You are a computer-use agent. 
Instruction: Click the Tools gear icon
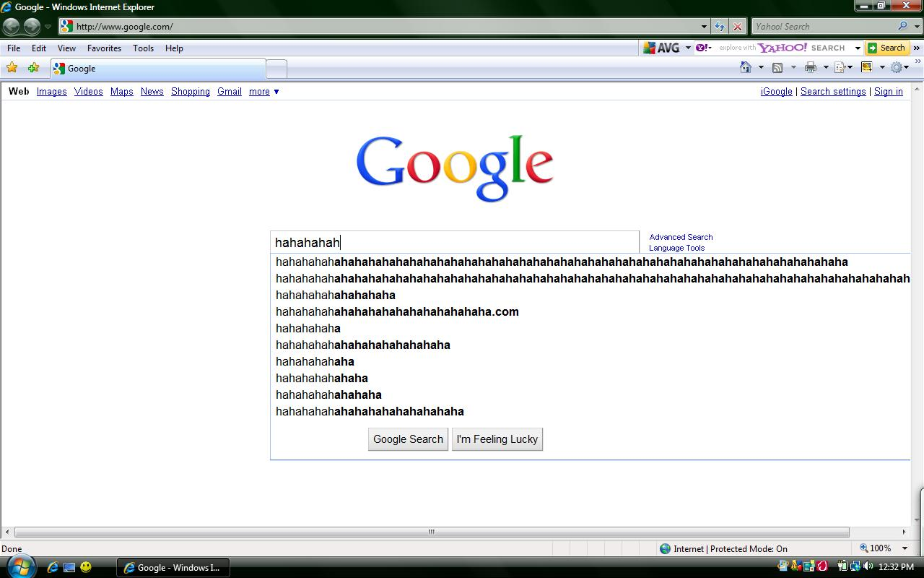897,67
